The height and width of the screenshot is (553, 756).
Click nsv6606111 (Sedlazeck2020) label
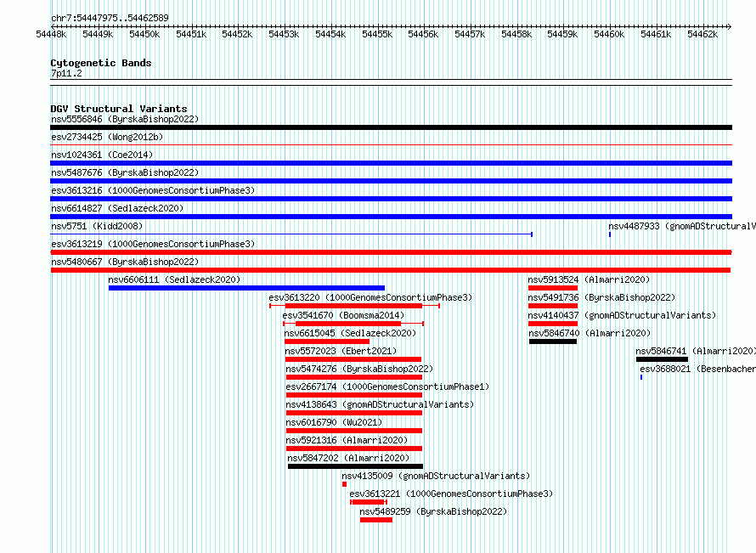tap(174, 279)
